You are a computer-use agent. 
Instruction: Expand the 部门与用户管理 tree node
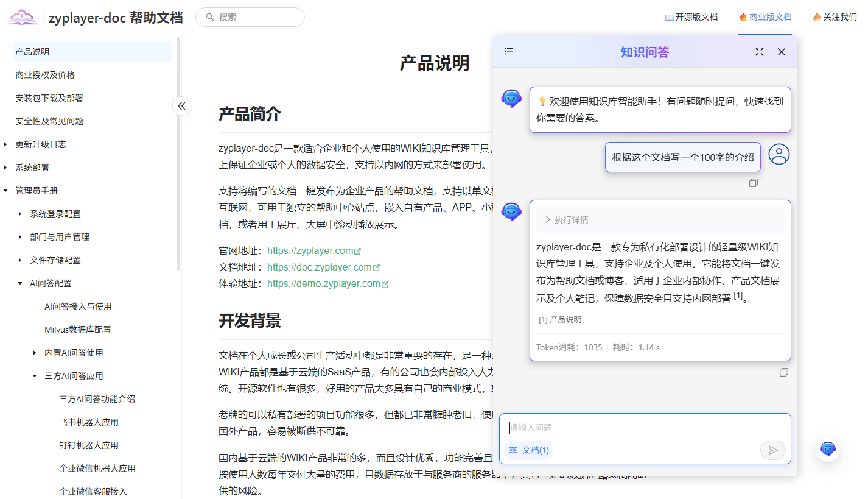click(x=20, y=237)
